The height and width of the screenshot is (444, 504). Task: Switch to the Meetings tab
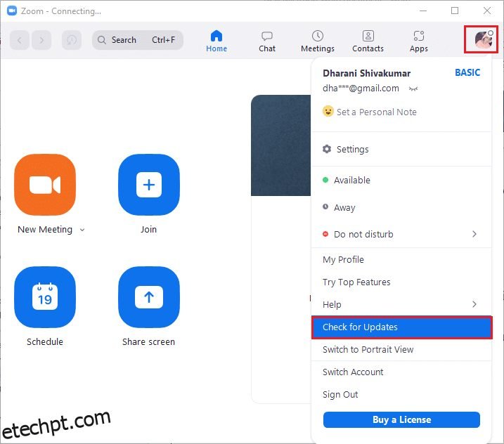point(318,41)
